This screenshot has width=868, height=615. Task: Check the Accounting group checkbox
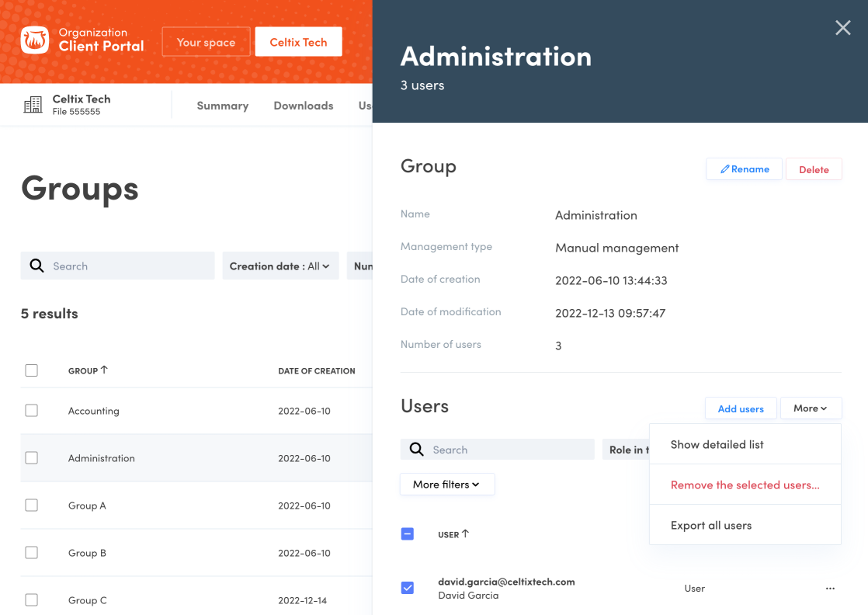pyautogui.click(x=32, y=411)
